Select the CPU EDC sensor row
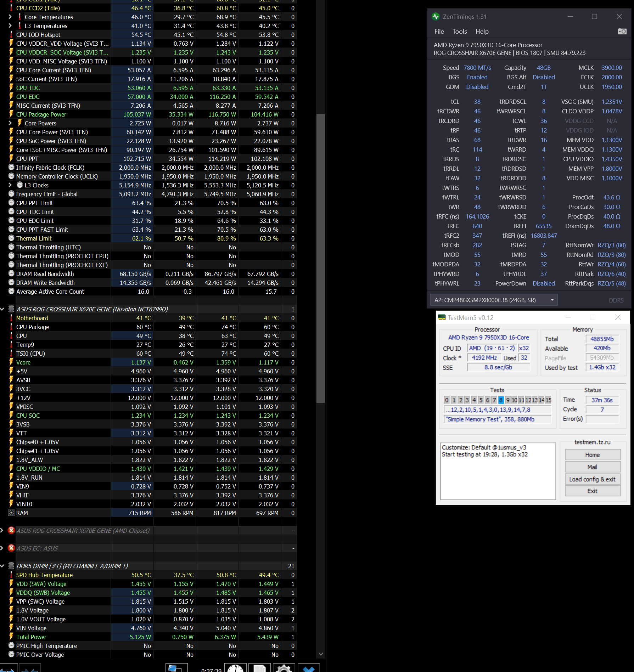 (x=148, y=96)
